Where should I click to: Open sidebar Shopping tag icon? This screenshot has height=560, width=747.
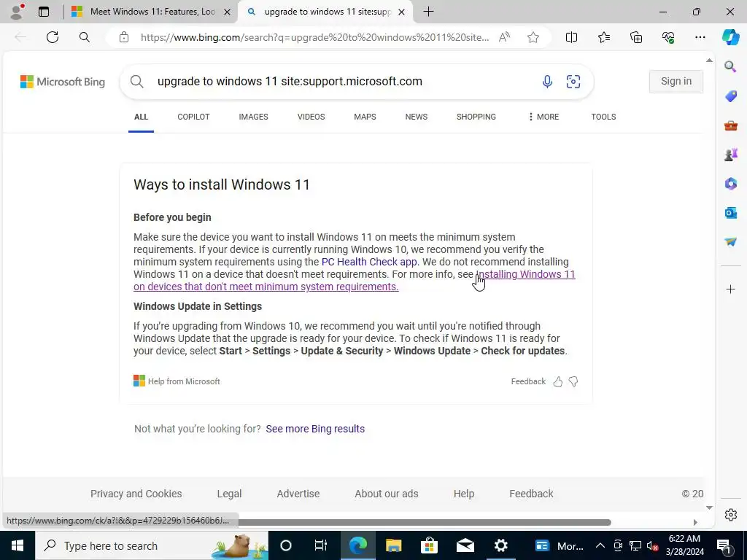730,96
